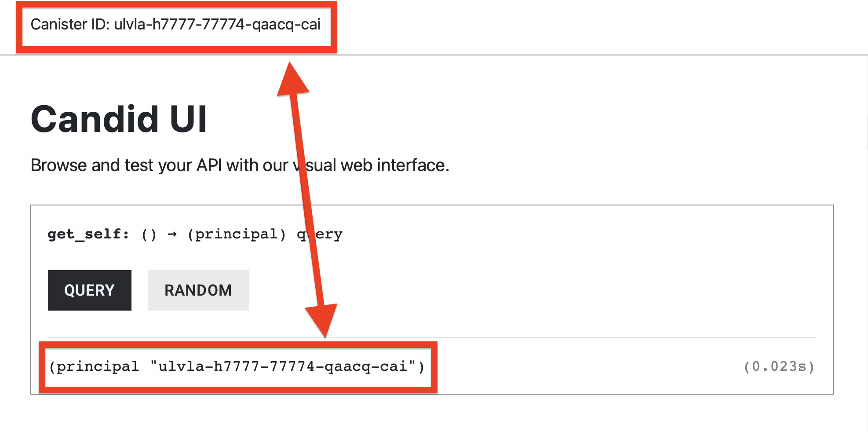Select the principal output value
Image resolution: width=868 pixels, height=432 pixels.
pyautogui.click(x=237, y=366)
